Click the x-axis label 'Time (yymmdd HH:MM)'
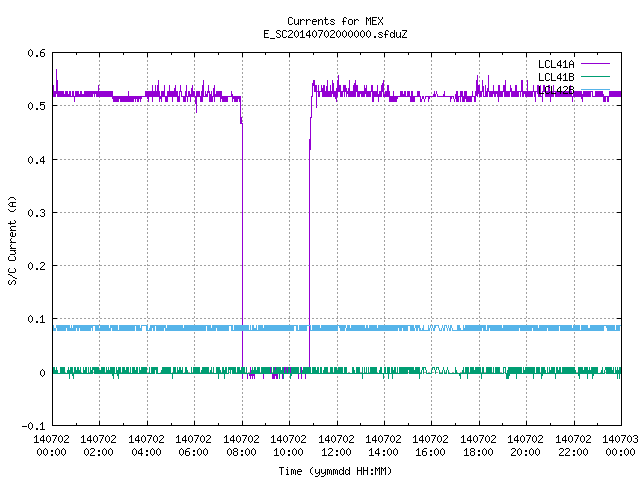 [x=335, y=471]
